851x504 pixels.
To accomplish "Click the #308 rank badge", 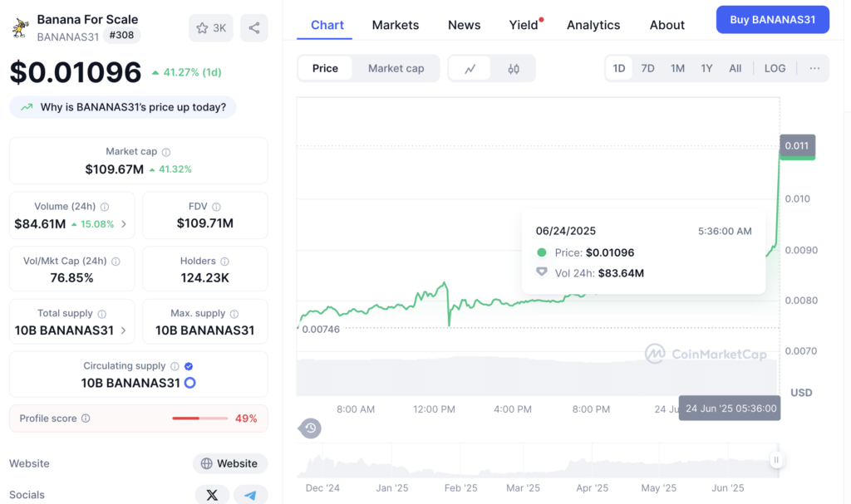I will [121, 35].
